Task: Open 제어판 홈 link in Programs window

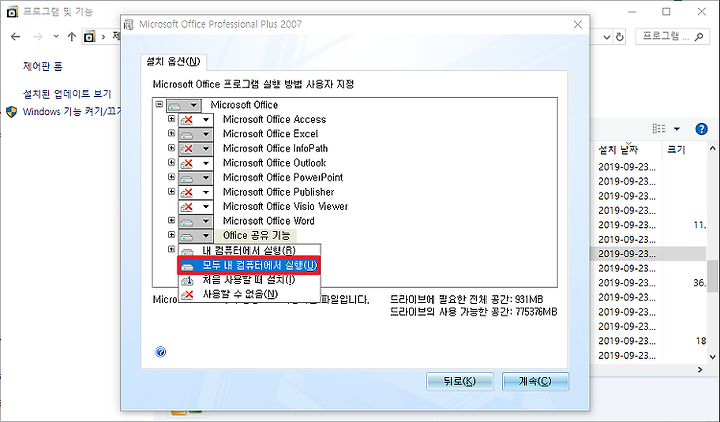Action: (x=42, y=66)
